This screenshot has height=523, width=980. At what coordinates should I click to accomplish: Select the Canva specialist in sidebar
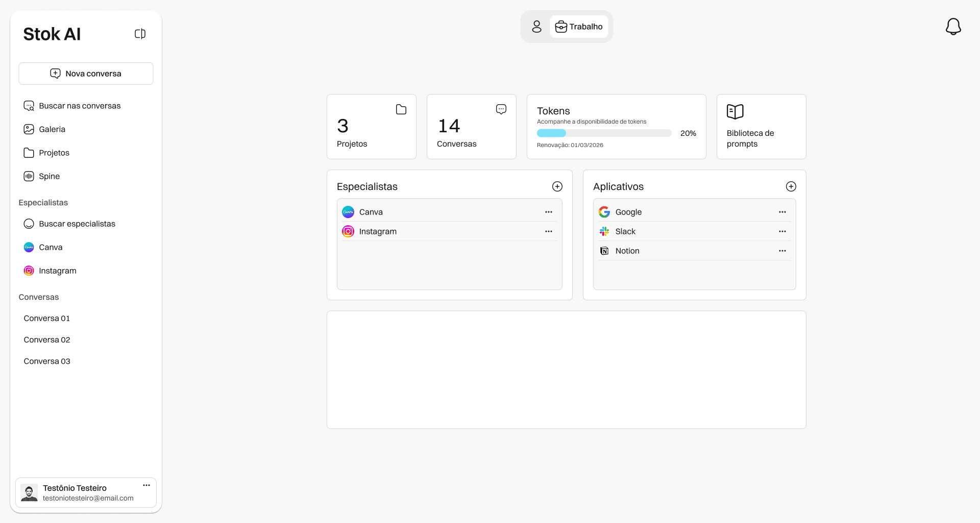[x=51, y=247]
